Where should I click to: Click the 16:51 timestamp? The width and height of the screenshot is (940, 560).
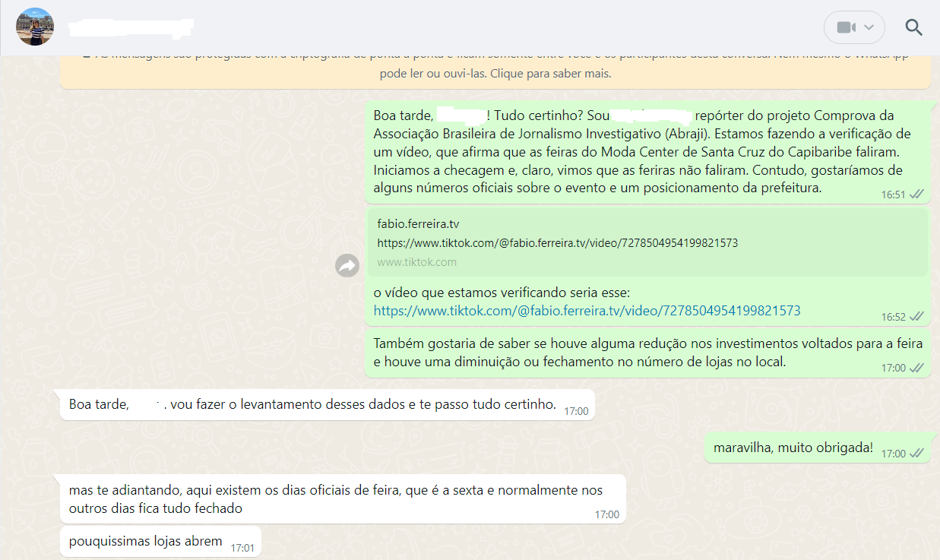pos(893,195)
